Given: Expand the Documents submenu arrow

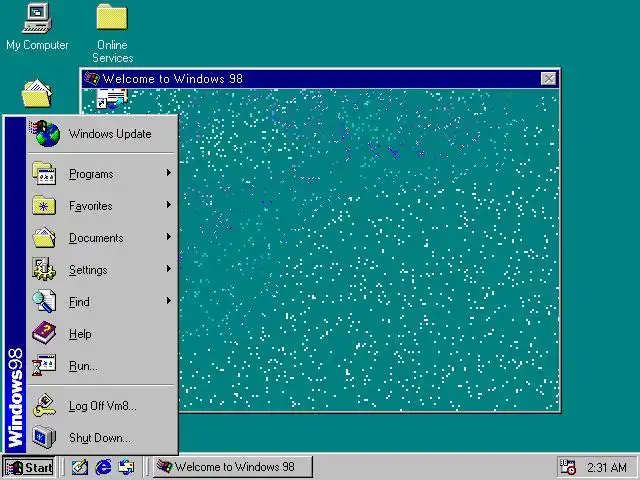Looking at the screenshot, I should [x=169, y=237].
